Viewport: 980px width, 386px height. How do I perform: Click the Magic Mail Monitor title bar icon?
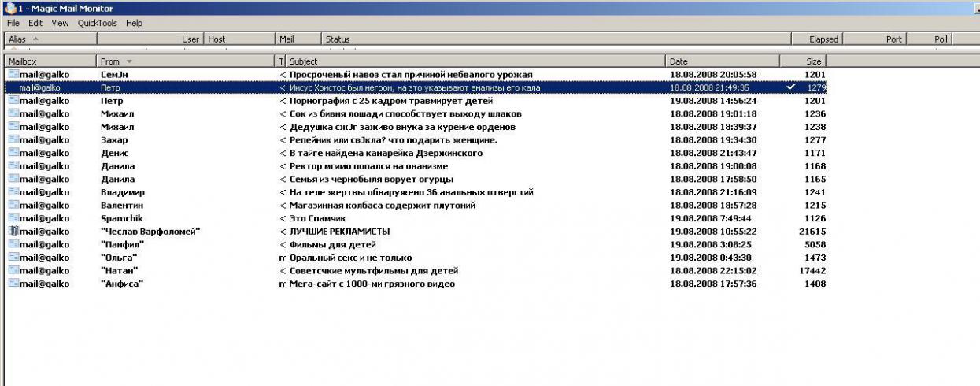(10, 8)
